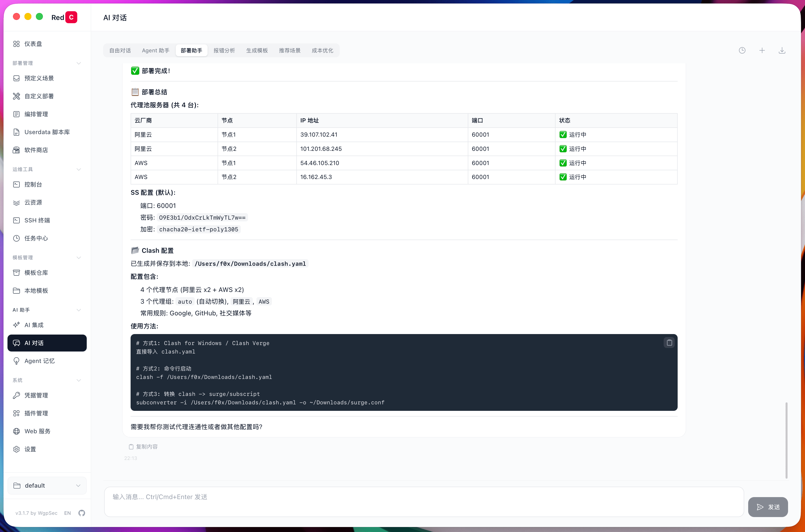This screenshot has width=805, height=532.
Task: Click the SS password code text
Action: (x=202, y=217)
